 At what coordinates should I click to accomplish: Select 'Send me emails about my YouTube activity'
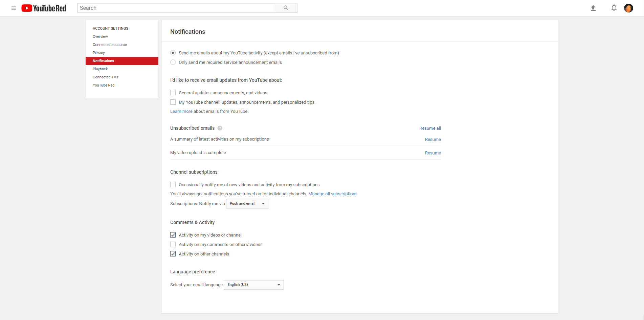pos(173,53)
